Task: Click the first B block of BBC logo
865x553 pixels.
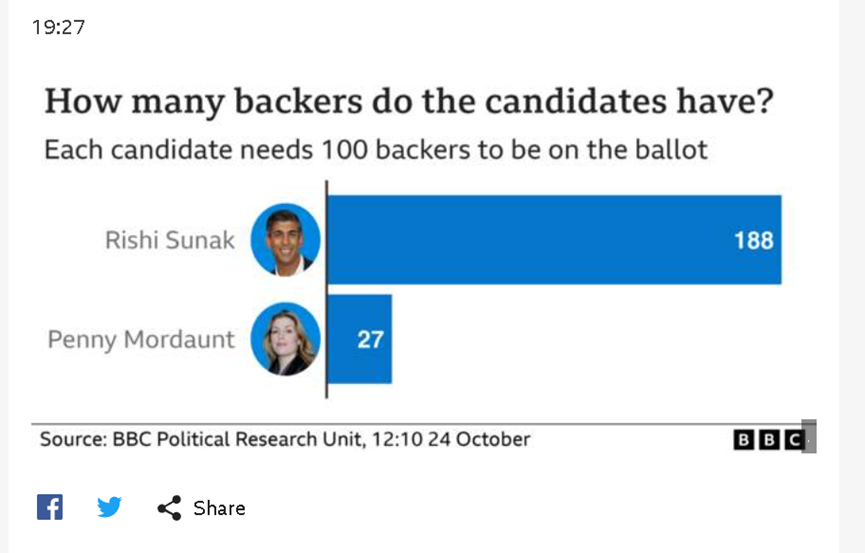Action: point(744,440)
